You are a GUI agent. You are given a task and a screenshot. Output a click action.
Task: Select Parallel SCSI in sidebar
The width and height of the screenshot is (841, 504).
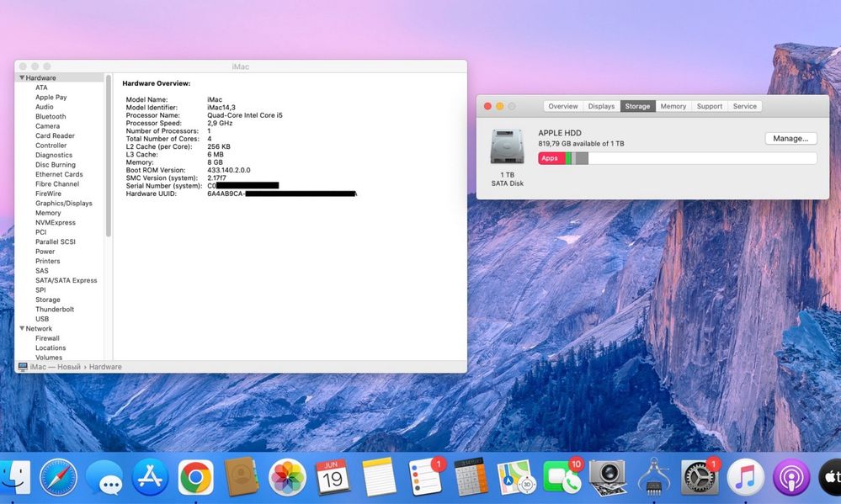point(56,241)
